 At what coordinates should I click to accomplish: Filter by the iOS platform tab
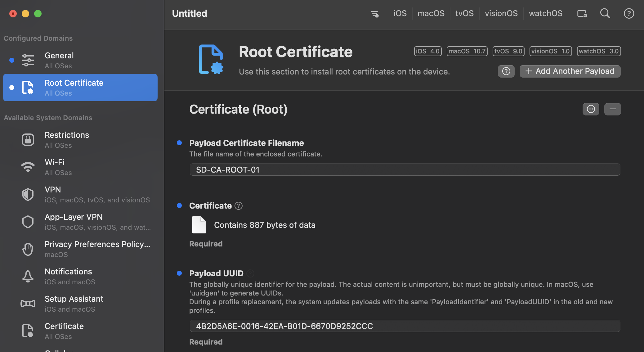[x=400, y=13]
